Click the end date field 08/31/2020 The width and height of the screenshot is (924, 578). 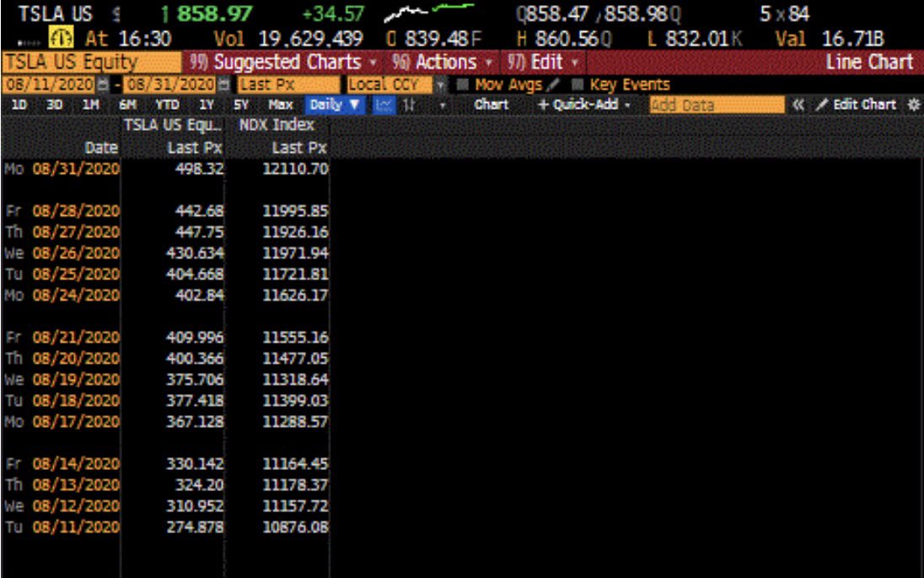(x=170, y=85)
